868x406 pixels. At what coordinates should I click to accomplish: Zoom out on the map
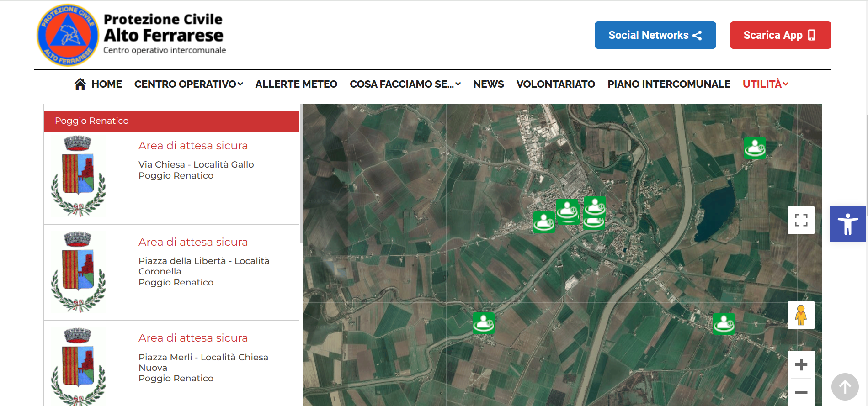[801, 393]
